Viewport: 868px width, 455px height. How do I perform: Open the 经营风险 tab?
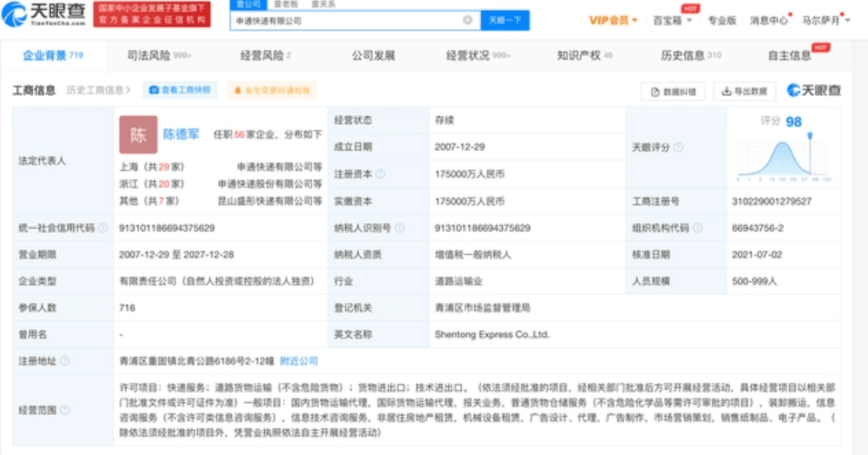pyautogui.click(x=265, y=56)
